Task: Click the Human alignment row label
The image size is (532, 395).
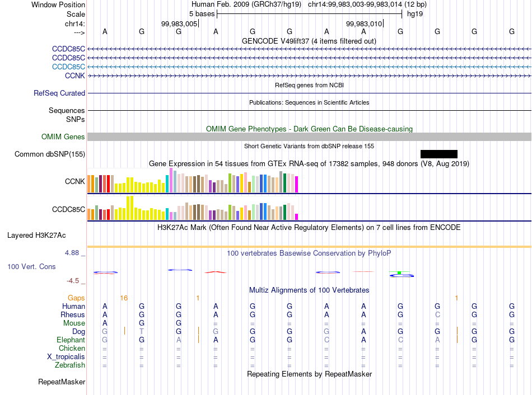Action: coord(73,306)
